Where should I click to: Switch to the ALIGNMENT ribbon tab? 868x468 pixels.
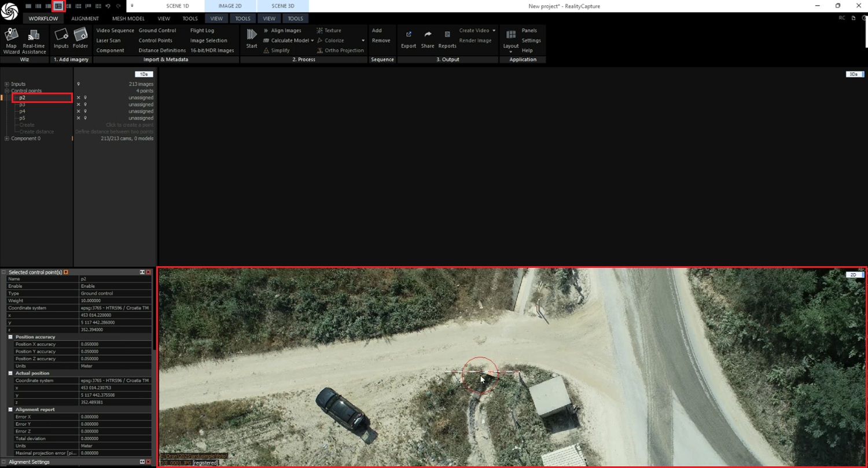point(85,19)
